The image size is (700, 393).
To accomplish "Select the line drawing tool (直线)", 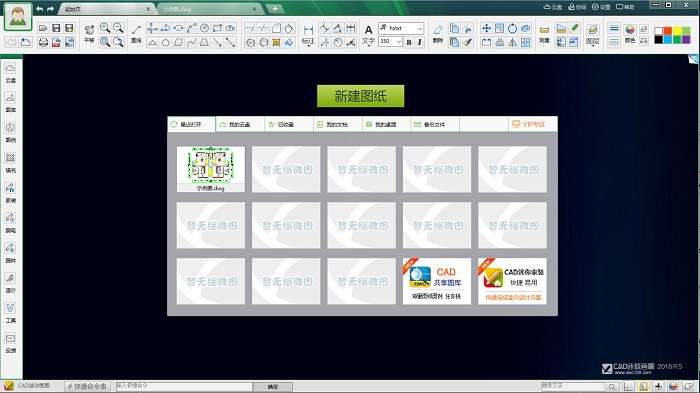I will tap(136, 33).
